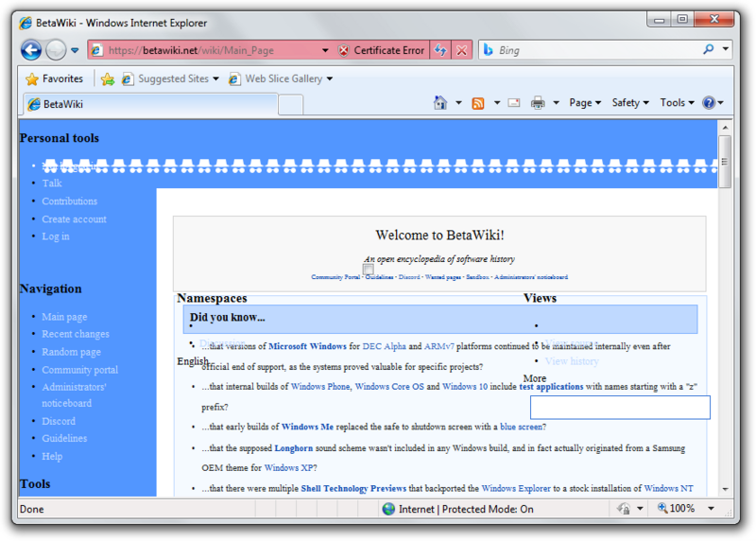This screenshot has width=756, height=541.
Task: Open the Web Slice Gallery dropdown
Action: [x=281, y=79]
